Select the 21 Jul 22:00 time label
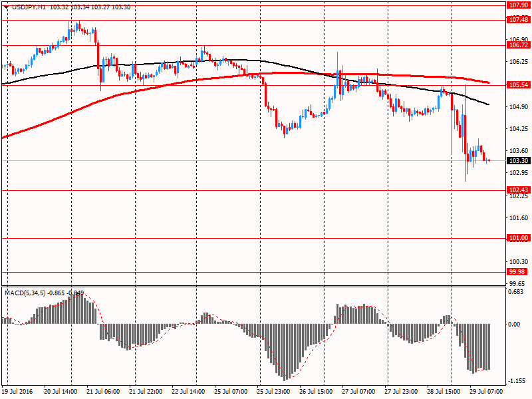The image size is (532, 399). pyautogui.click(x=146, y=392)
